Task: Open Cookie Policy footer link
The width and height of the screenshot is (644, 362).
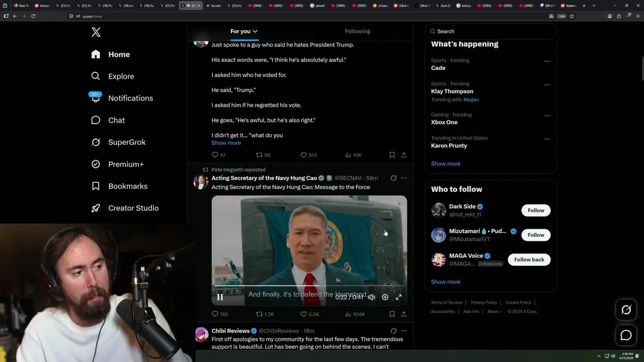Action: 518,303
